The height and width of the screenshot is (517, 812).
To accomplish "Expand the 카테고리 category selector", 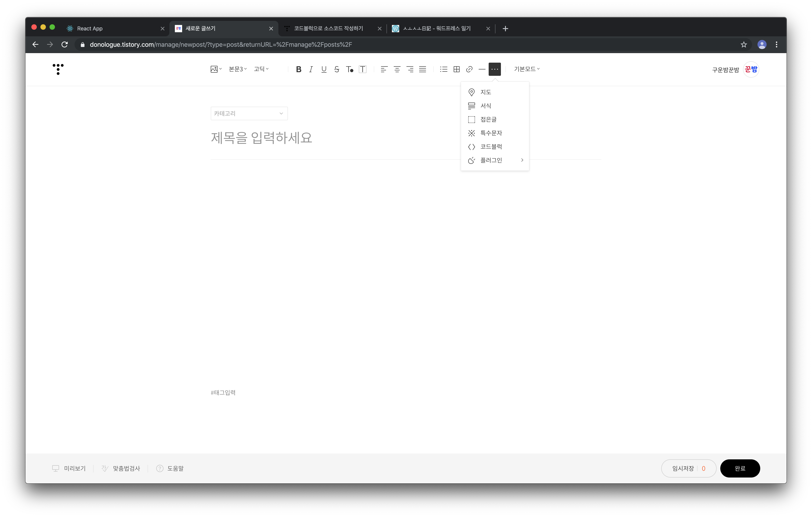I will (x=249, y=113).
